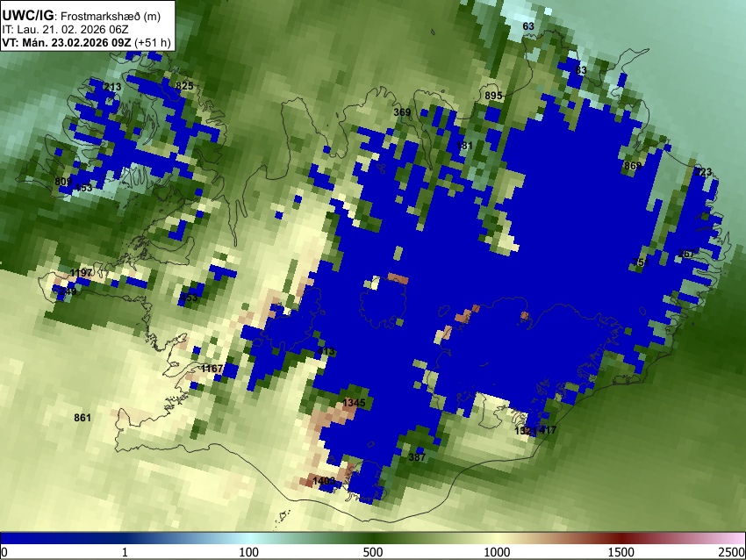The width and height of the screenshot is (746, 560).
Task: Click the 181 value label
Action: click(464, 146)
